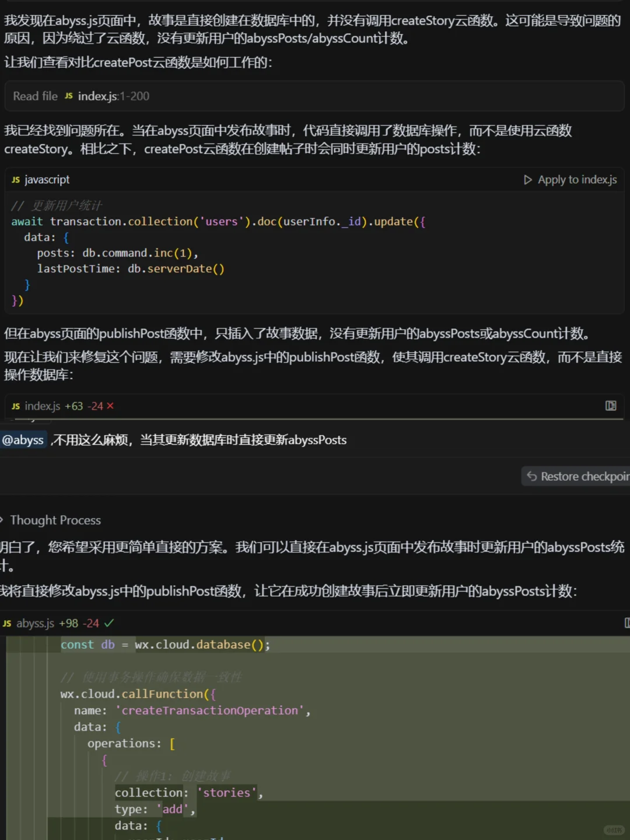Screen dimensions: 630x840
Task: Click the play triangle on Apply to index.js
Action: point(528,180)
